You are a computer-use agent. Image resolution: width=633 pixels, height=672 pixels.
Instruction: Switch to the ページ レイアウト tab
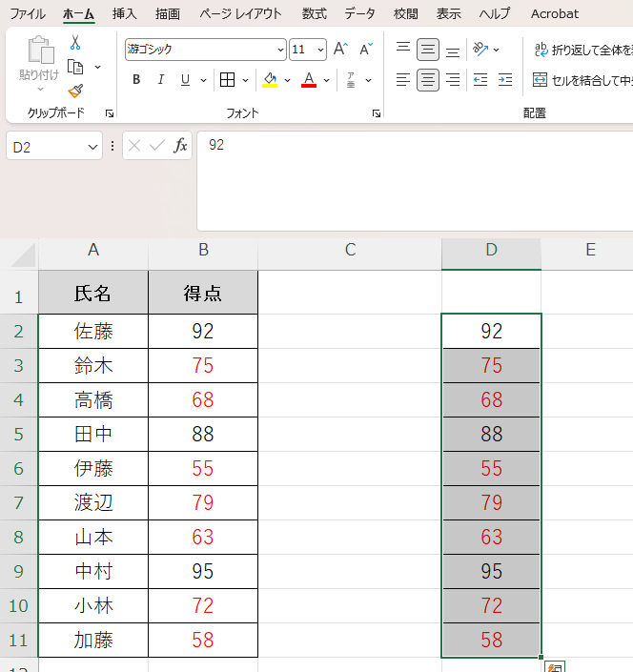(240, 13)
